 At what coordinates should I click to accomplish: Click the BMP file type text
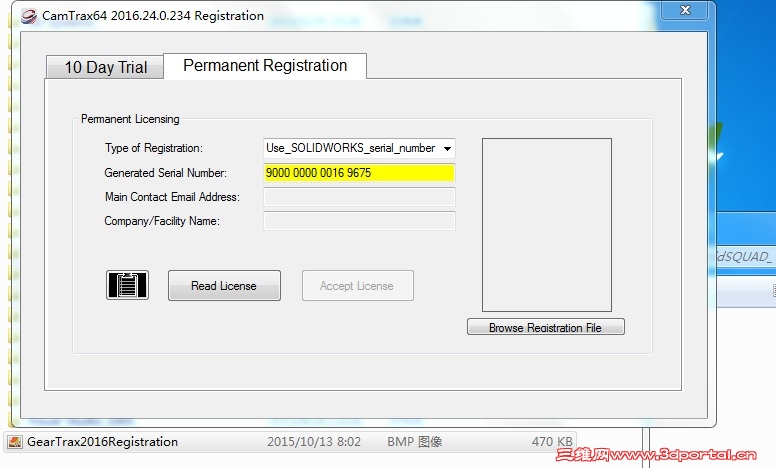click(x=414, y=442)
